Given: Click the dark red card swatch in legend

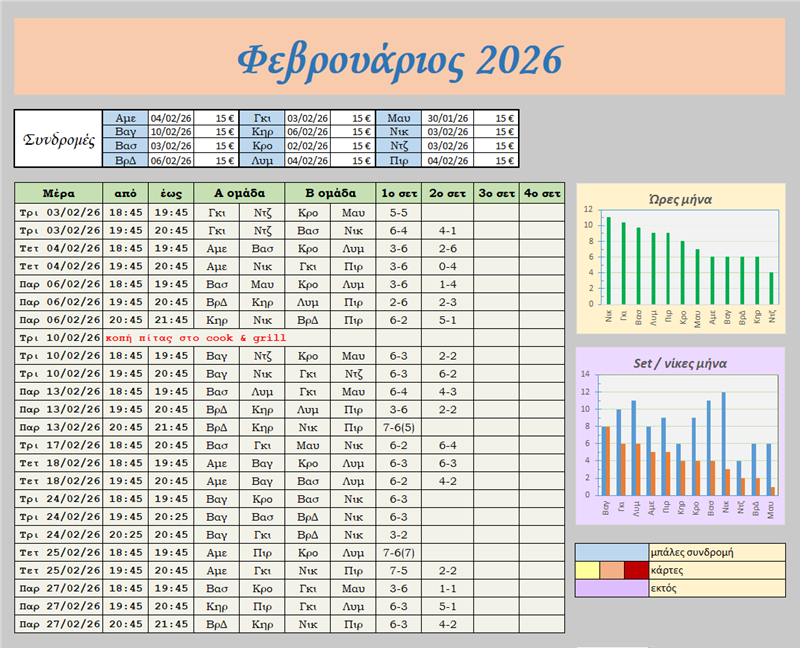Looking at the screenshot, I should (636, 570).
